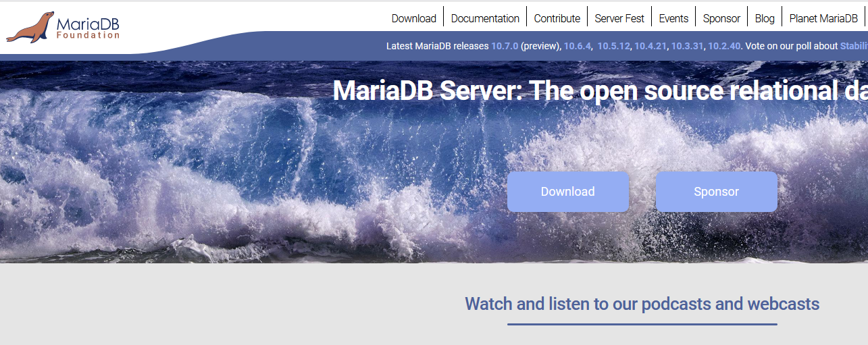Follow the Stability poll link in banner
This screenshot has width=868, height=345.
854,46
